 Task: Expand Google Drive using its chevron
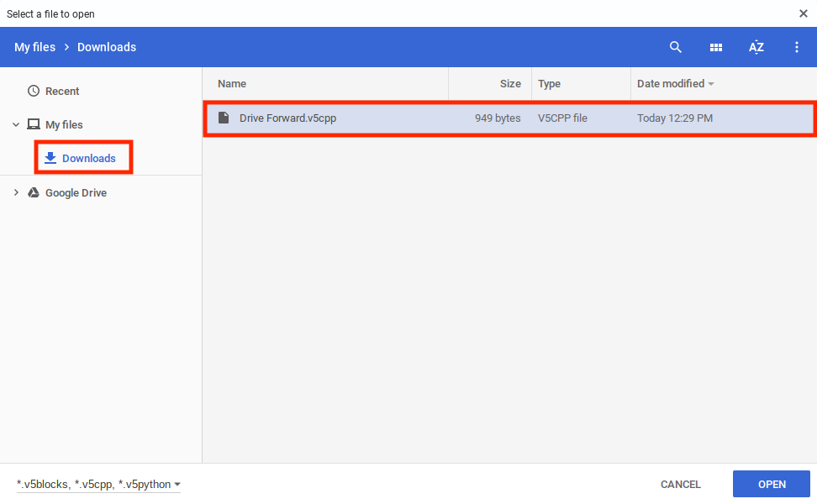click(x=15, y=192)
